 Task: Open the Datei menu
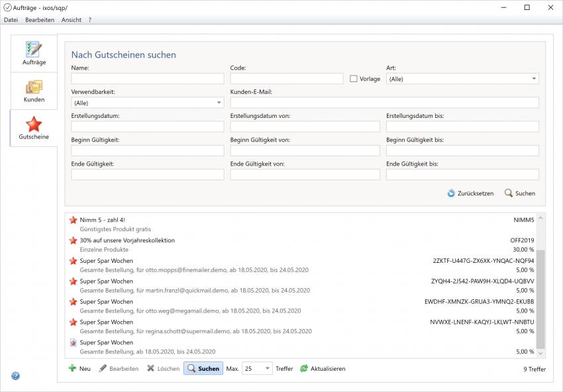point(11,20)
